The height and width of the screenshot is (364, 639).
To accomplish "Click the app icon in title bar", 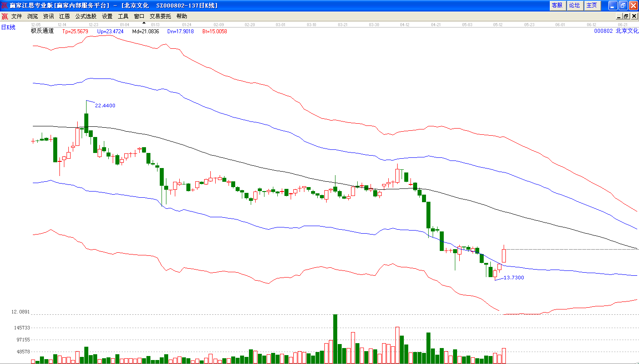I will click(4, 5).
